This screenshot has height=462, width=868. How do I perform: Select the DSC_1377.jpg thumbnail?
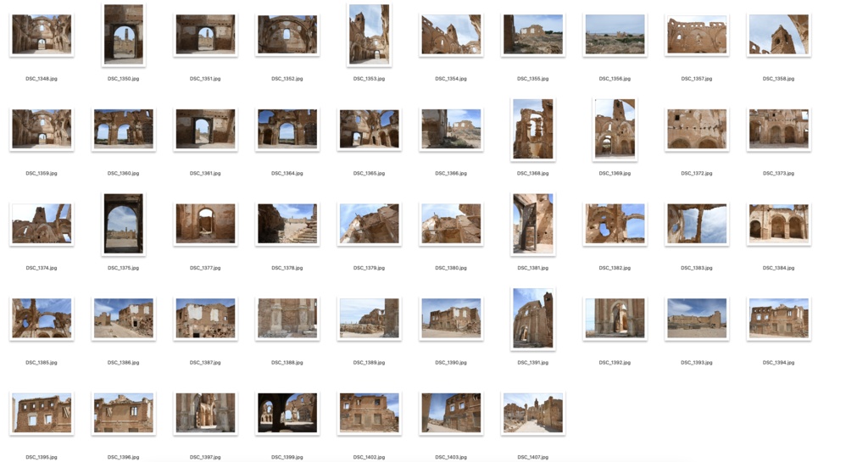point(205,224)
